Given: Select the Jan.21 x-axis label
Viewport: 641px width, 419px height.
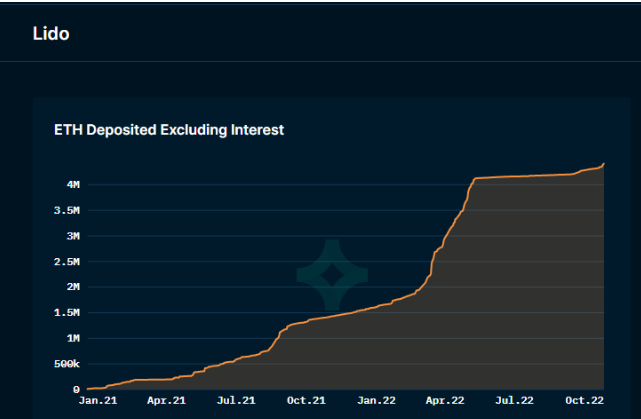Looking at the screenshot, I should click(x=97, y=400).
